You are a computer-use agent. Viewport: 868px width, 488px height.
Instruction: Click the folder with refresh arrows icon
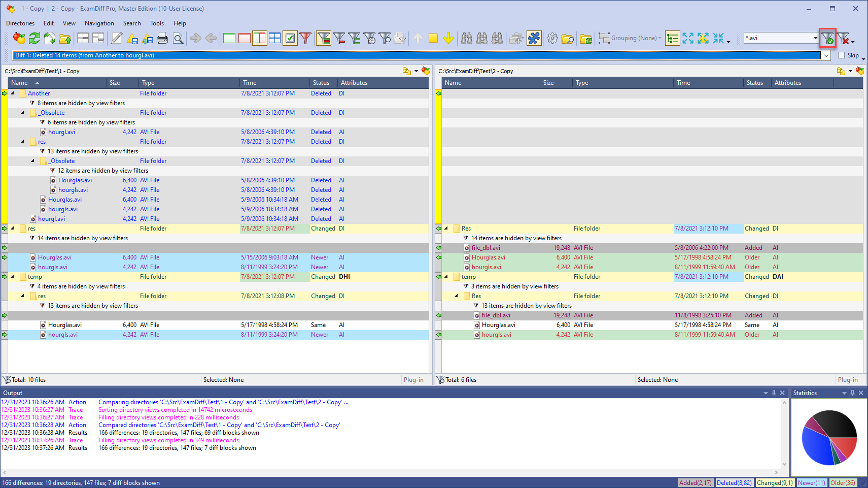pos(586,38)
